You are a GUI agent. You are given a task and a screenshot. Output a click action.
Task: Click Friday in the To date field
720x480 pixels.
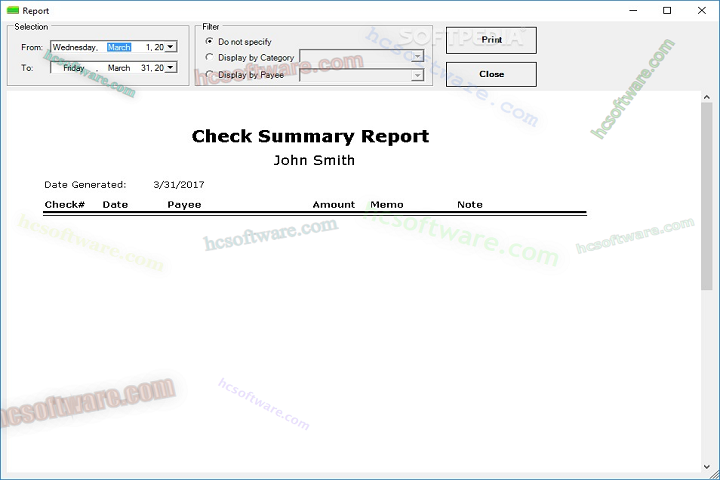click(73, 68)
